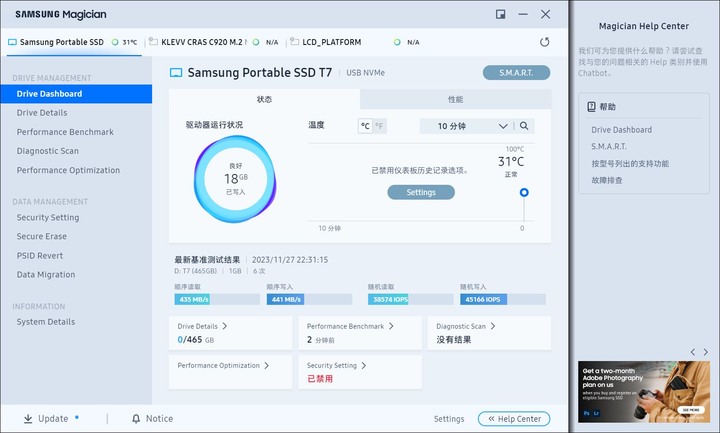Close the Samsung Magician window
Viewport: 720px width, 433px height.
click(x=546, y=14)
